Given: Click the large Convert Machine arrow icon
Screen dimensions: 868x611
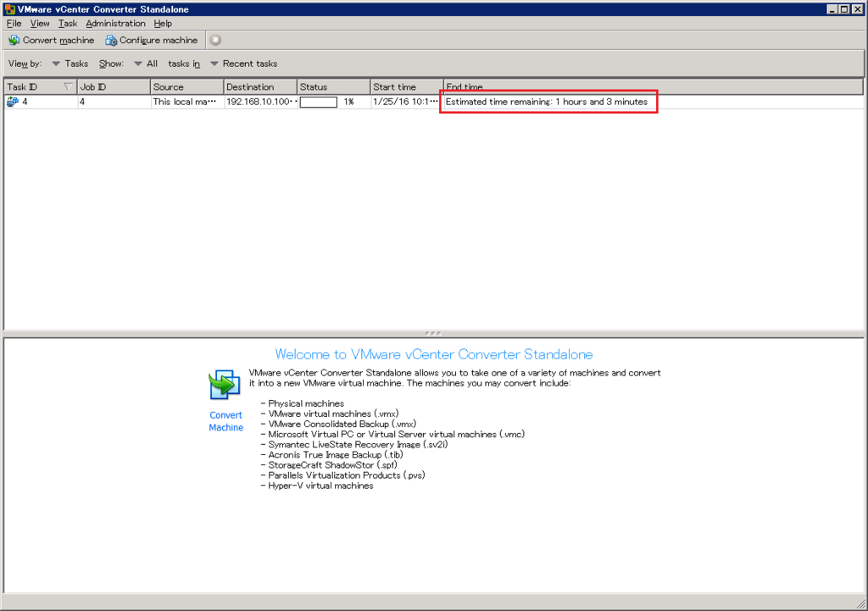Looking at the screenshot, I should tap(225, 385).
